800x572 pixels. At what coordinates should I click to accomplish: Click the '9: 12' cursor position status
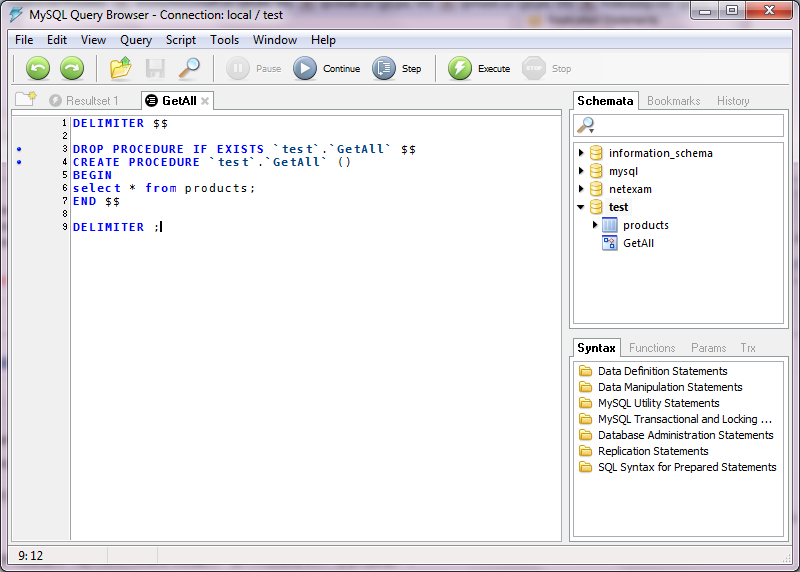tap(31, 556)
